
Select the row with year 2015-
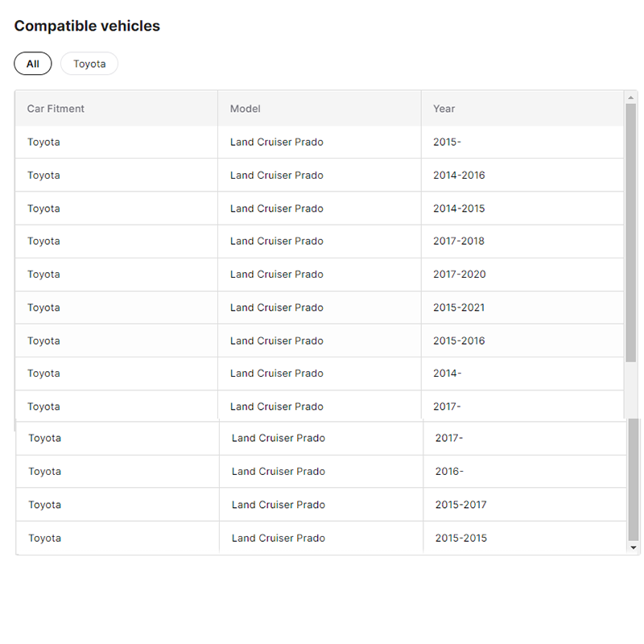coord(319,142)
